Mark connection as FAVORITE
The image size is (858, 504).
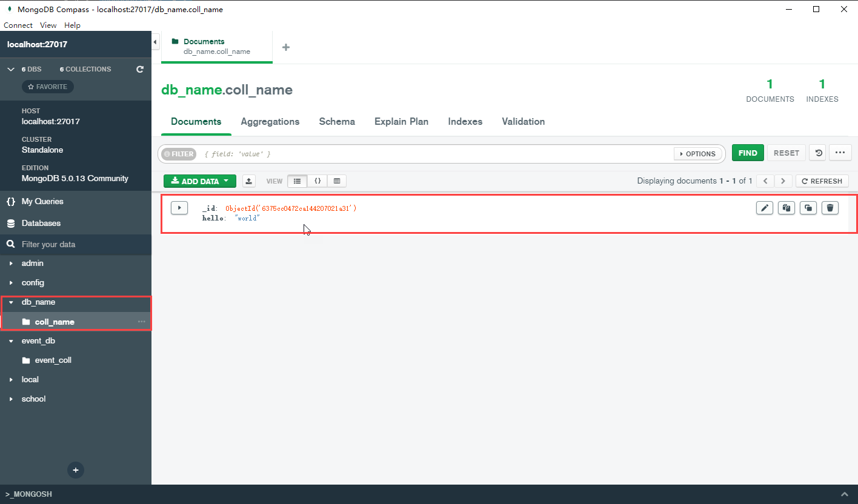[48, 87]
